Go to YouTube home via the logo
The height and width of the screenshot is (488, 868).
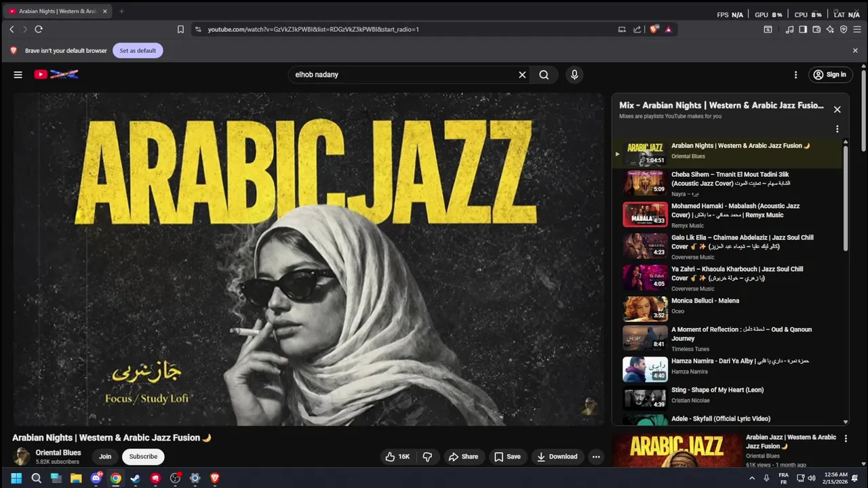56,75
